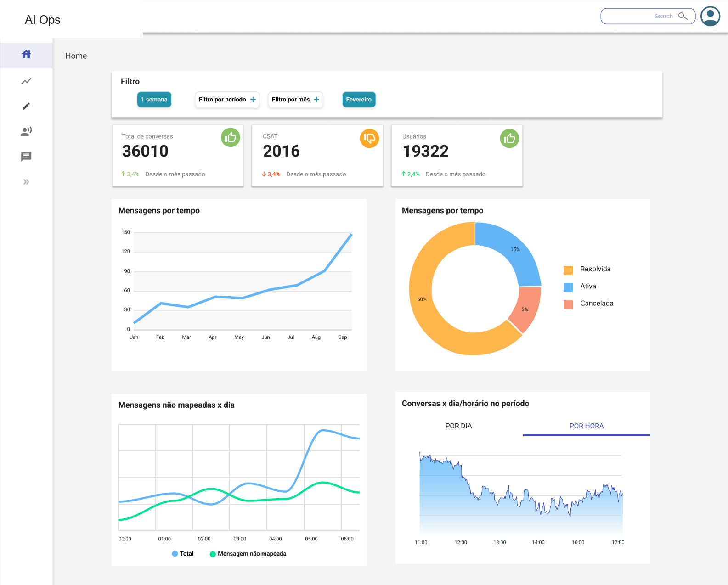
Task: Click the red 3,4% decrease indicator
Action: (271, 174)
